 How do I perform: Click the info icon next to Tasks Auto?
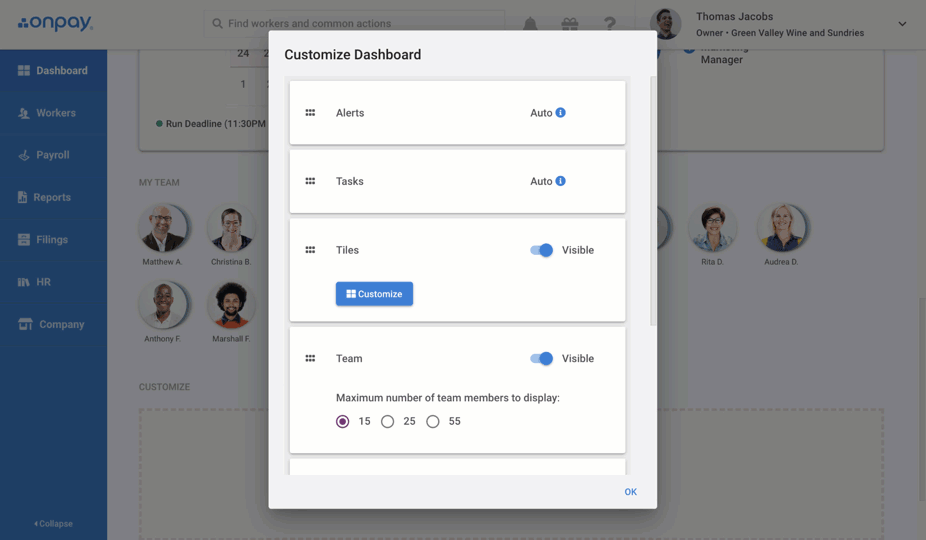561,181
